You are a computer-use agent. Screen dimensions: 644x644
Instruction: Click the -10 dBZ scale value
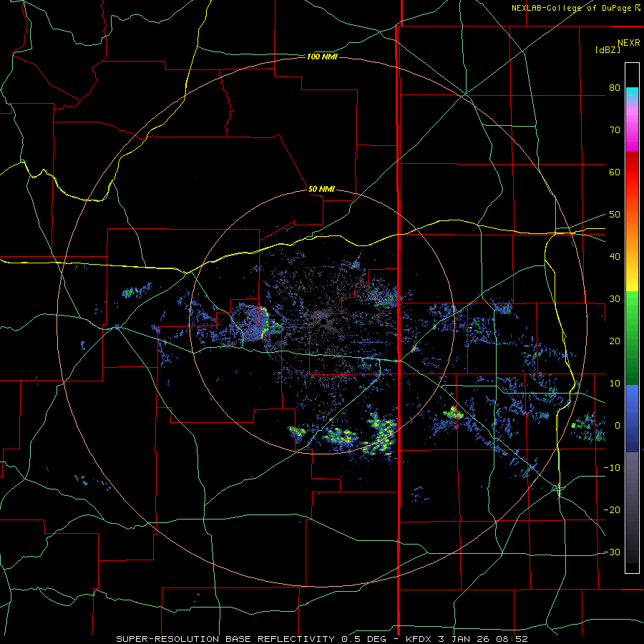tap(612, 468)
